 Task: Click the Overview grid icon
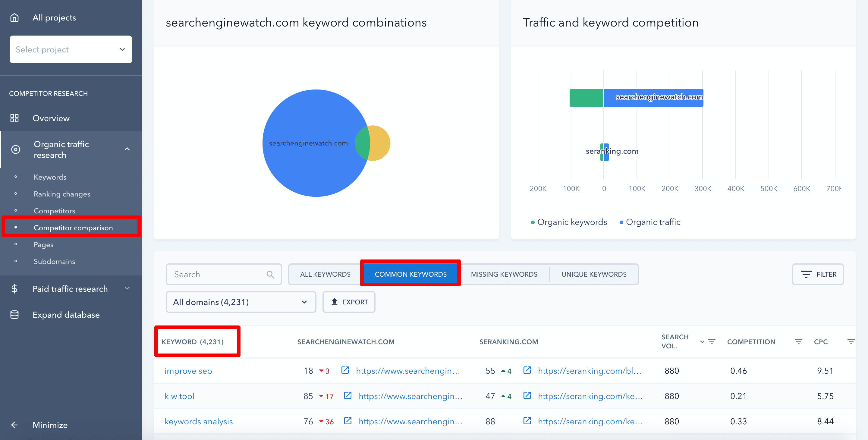click(x=14, y=118)
